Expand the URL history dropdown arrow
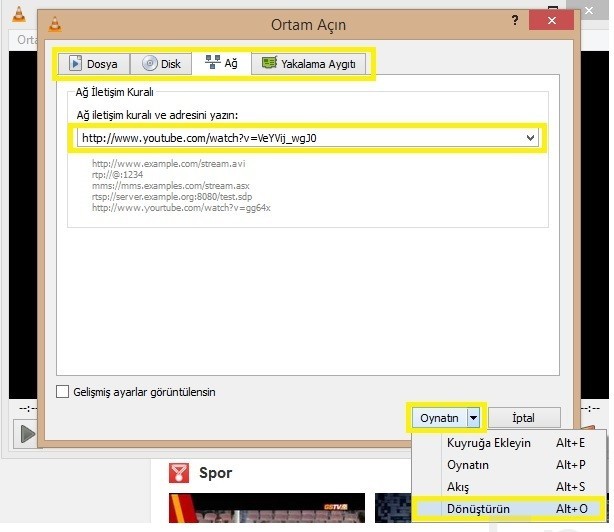The width and height of the screenshot is (614, 532). pos(531,138)
